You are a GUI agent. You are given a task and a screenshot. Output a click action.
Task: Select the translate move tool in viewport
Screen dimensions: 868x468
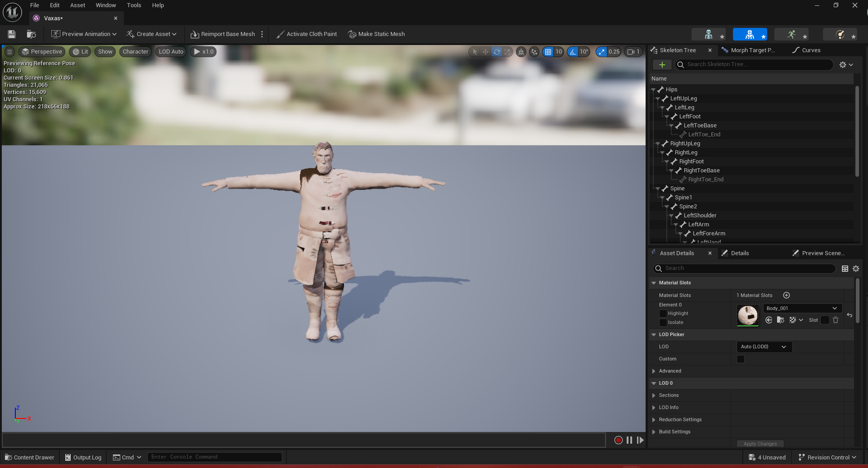point(485,52)
